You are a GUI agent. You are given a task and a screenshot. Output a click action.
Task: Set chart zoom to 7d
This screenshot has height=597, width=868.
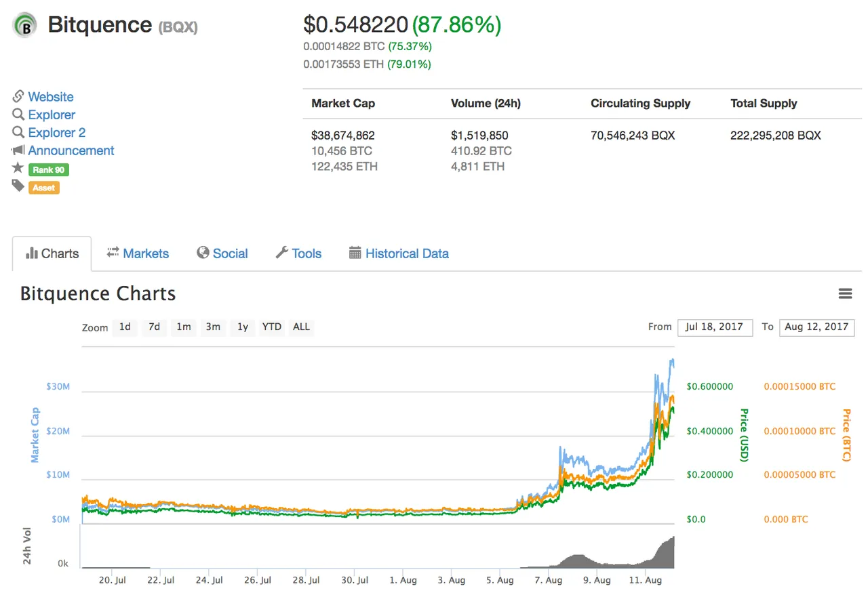pyautogui.click(x=154, y=327)
